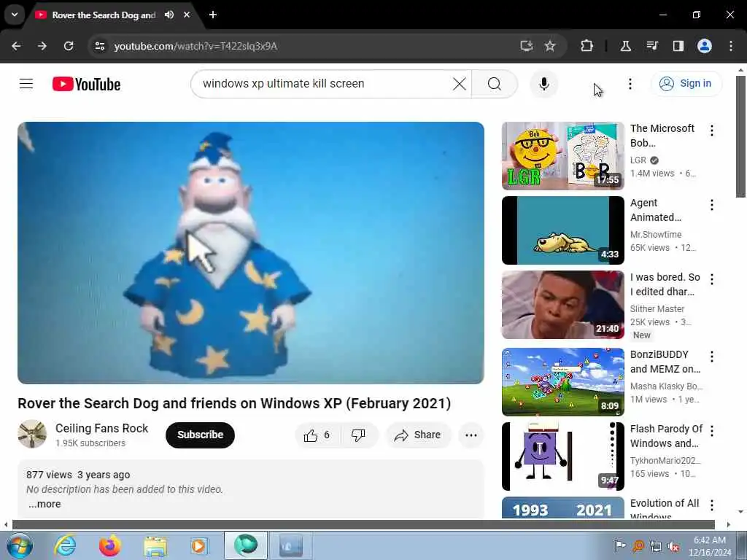Open the browser profile avatar
Screen dimensions: 747x560
[705, 46]
